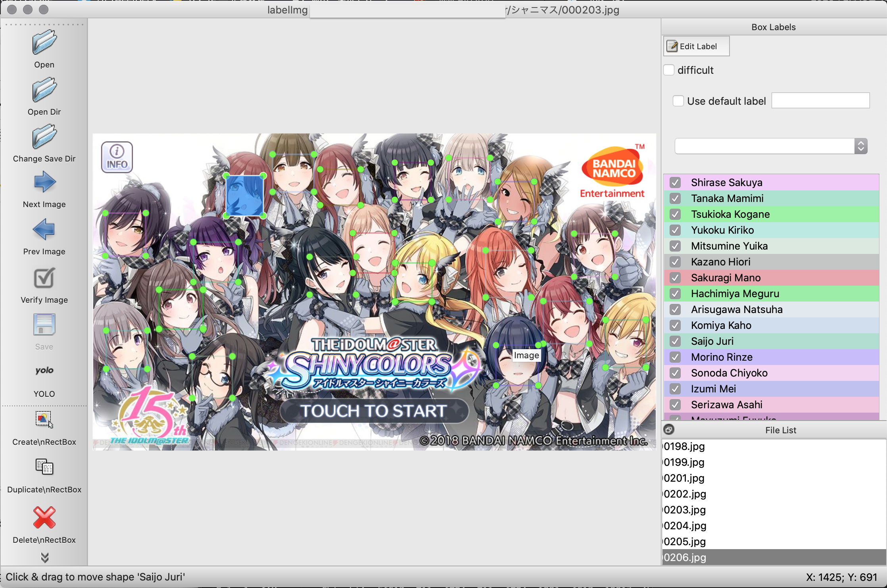Toggle Kazano Hiori checkbox
The image size is (887, 588).
[x=675, y=262]
